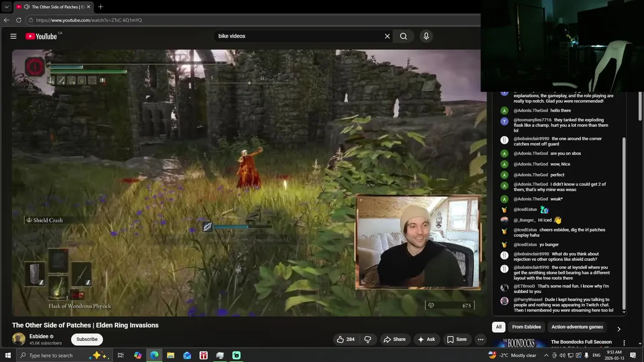Open the YouTube guide hamburger menu
Image resolution: width=644 pixels, height=362 pixels.
pos(14,36)
